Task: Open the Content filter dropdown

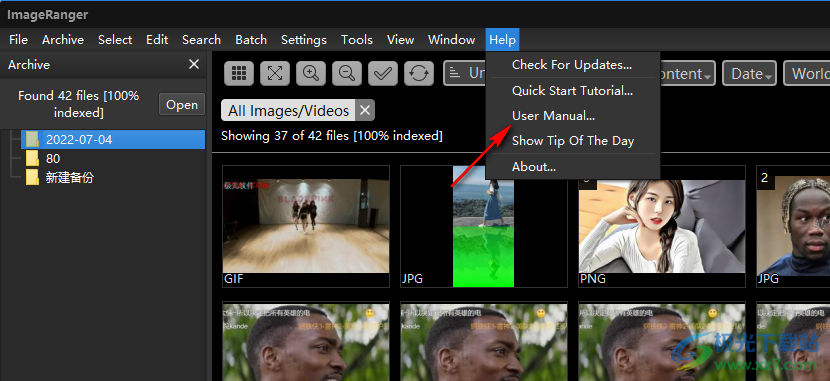Action: [688, 73]
